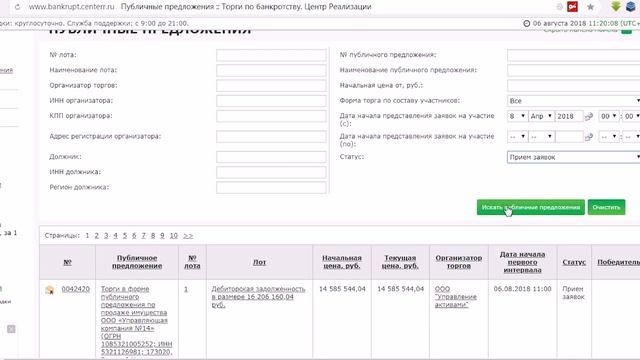The width and height of the screenshot is (640, 360).
Task: Open the blue extension icon at toolbar edge
Action: (x=631, y=6)
